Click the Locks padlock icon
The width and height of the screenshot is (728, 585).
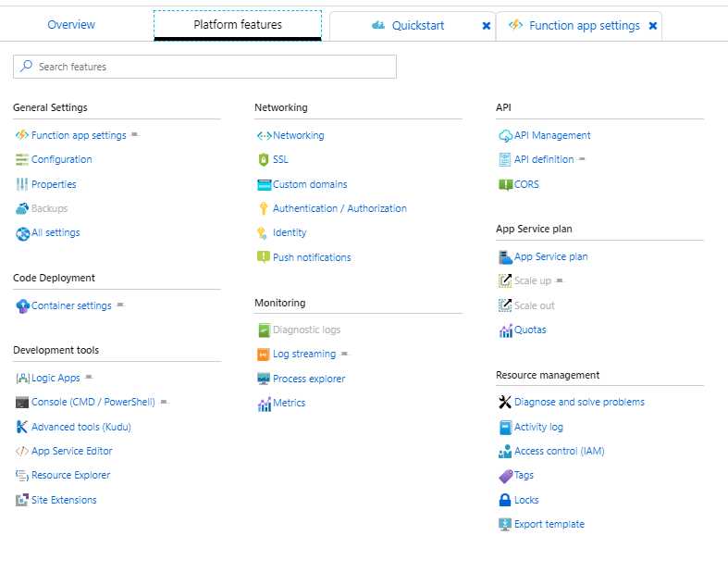coord(505,500)
